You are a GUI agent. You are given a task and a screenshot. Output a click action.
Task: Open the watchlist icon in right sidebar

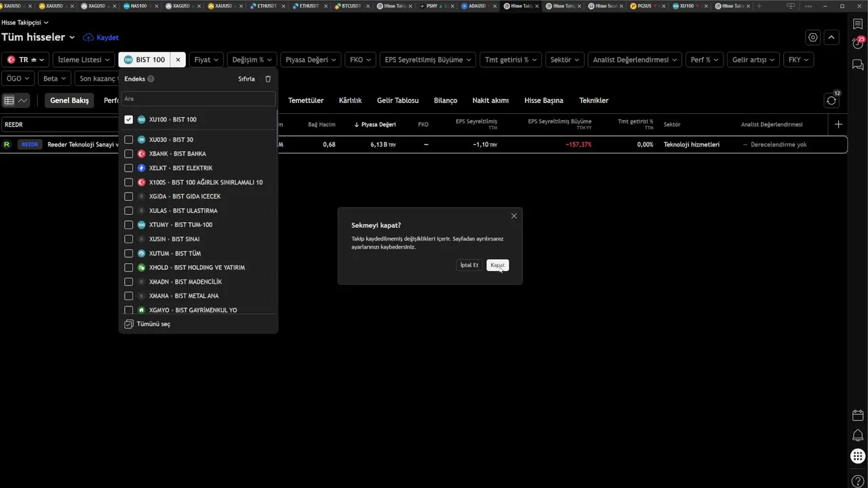pos(858,24)
